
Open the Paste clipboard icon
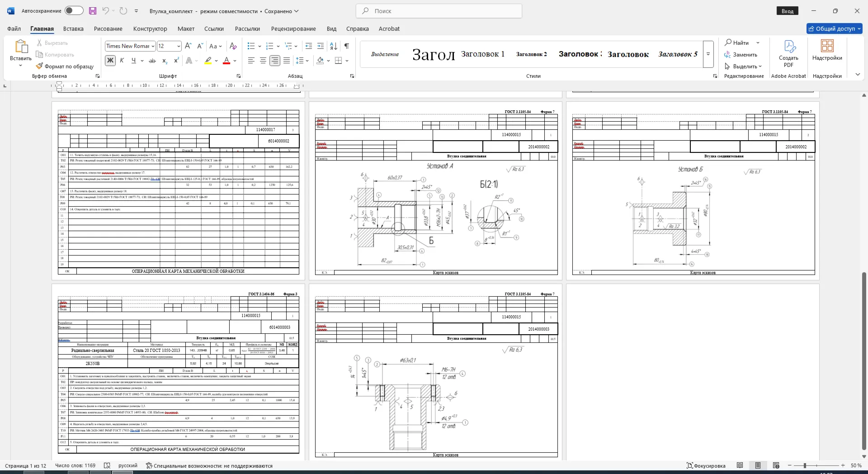pos(21,47)
